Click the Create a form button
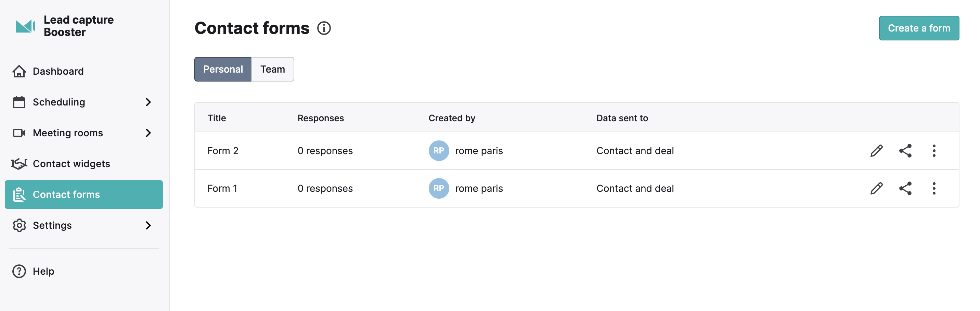Image resolution: width=980 pixels, height=311 pixels. click(919, 28)
